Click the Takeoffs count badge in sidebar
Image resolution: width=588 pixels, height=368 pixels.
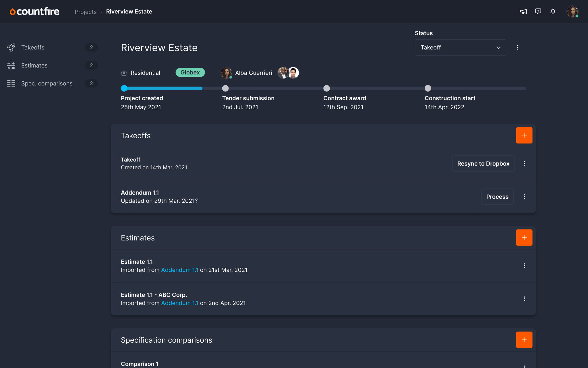(91, 47)
